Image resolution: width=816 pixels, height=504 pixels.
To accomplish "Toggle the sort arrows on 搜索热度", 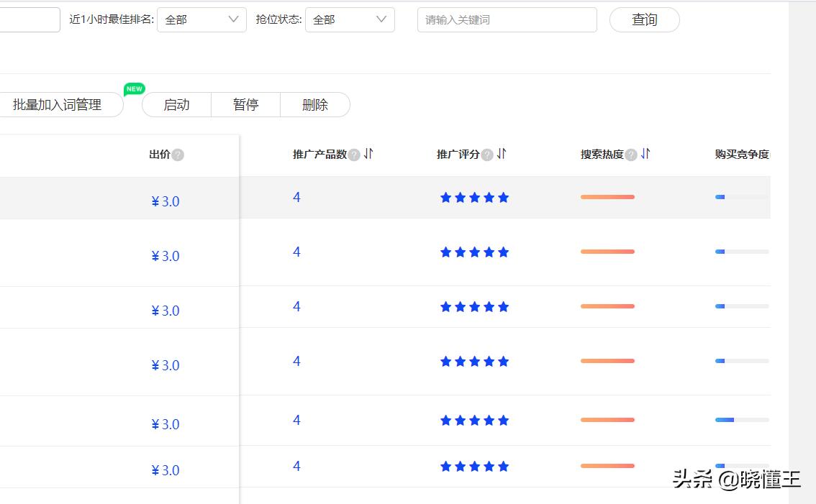I will [645, 154].
